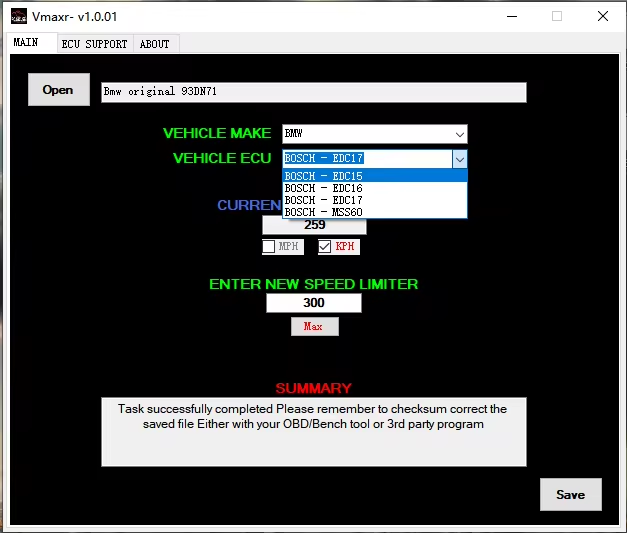627x533 pixels.
Task: Enable the MPH checkbox
Action: click(269, 247)
